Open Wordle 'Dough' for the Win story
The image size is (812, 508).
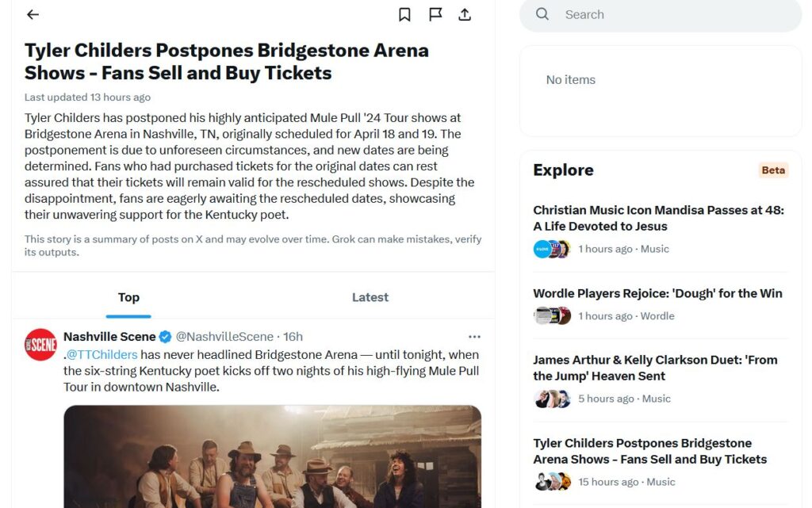tap(657, 293)
